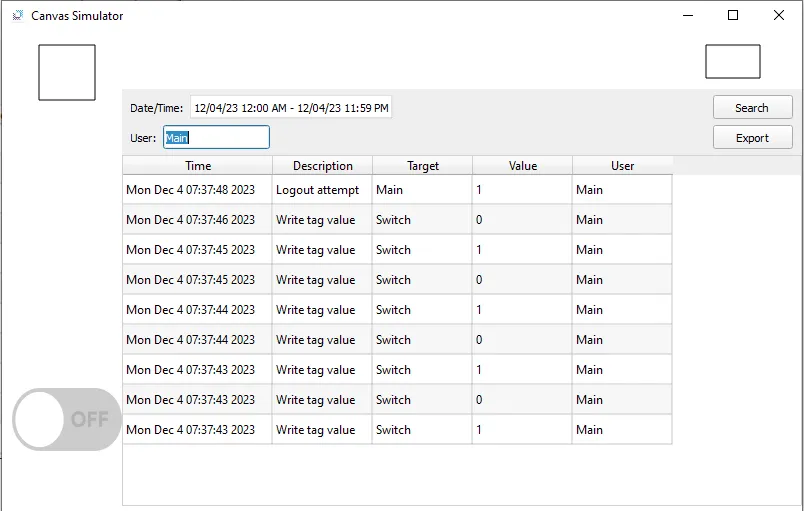Click the Target column header
Image resolution: width=804 pixels, height=511 pixels.
[x=422, y=166]
